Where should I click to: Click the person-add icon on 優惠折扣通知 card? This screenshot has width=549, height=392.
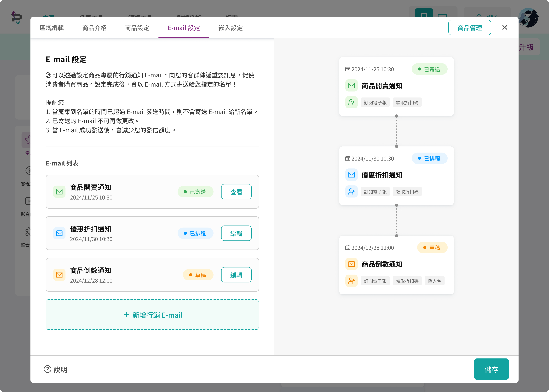point(352,191)
